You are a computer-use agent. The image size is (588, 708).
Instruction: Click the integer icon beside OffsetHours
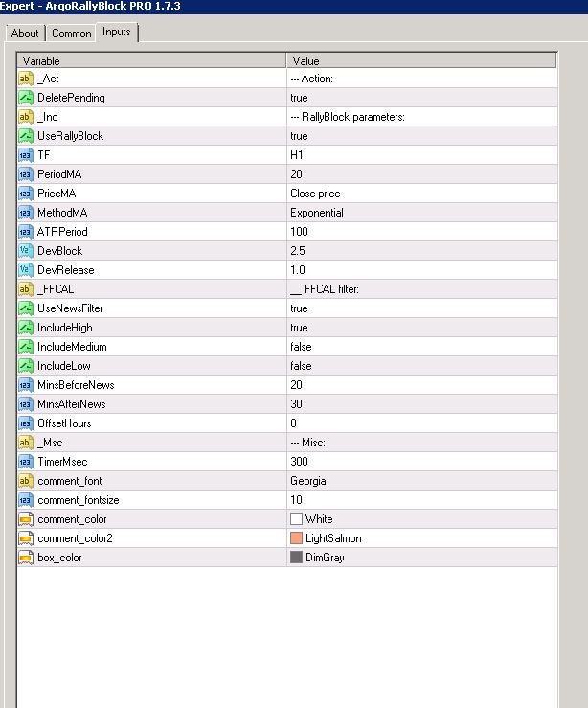point(26,423)
